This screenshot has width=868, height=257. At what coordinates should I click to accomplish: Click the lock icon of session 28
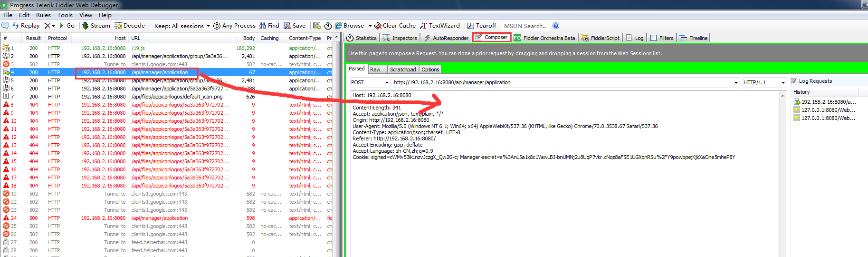coord(6,250)
